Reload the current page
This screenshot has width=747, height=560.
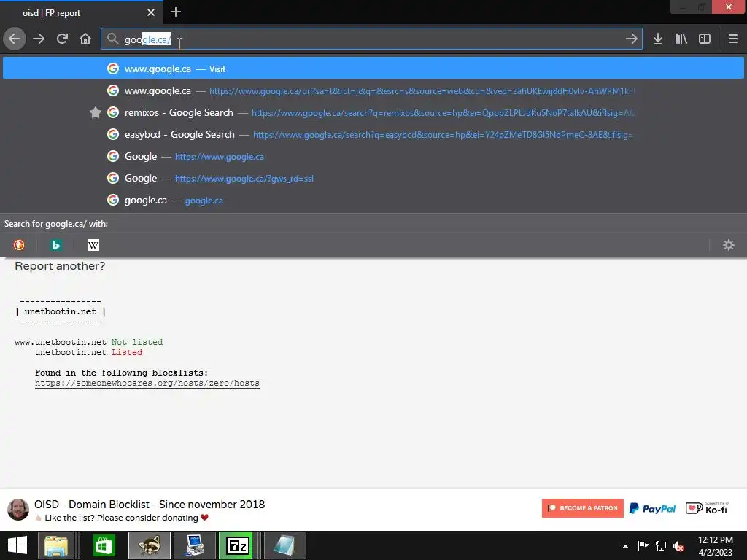(x=62, y=39)
